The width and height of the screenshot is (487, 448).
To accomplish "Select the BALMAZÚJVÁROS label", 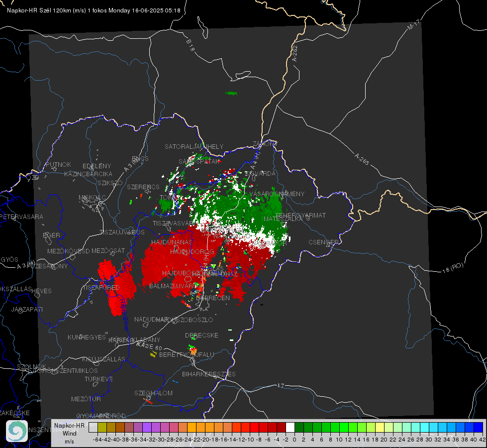I will (x=176, y=286).
